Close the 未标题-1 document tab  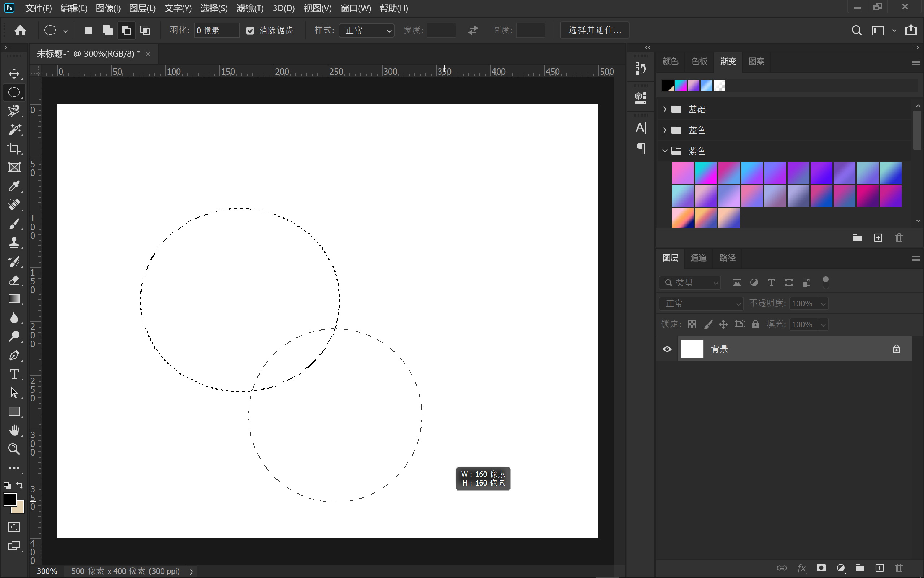tap(148, 54)
